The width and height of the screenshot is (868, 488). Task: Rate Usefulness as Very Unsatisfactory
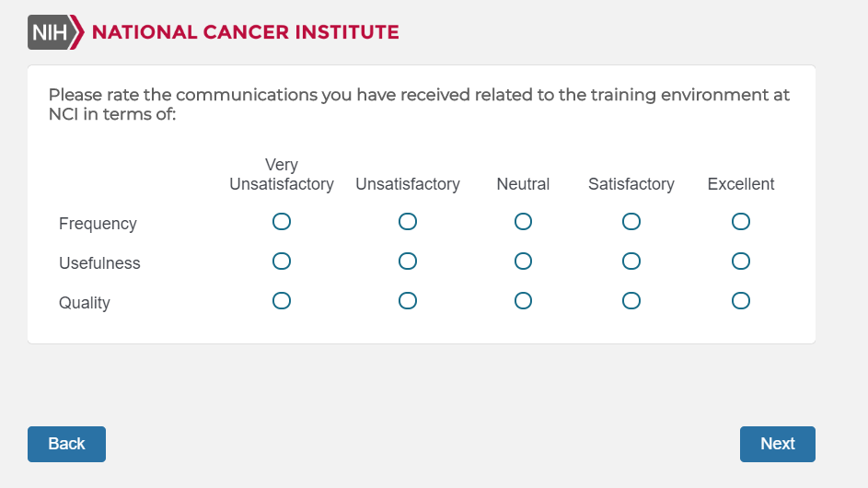[x=282, y=261]
